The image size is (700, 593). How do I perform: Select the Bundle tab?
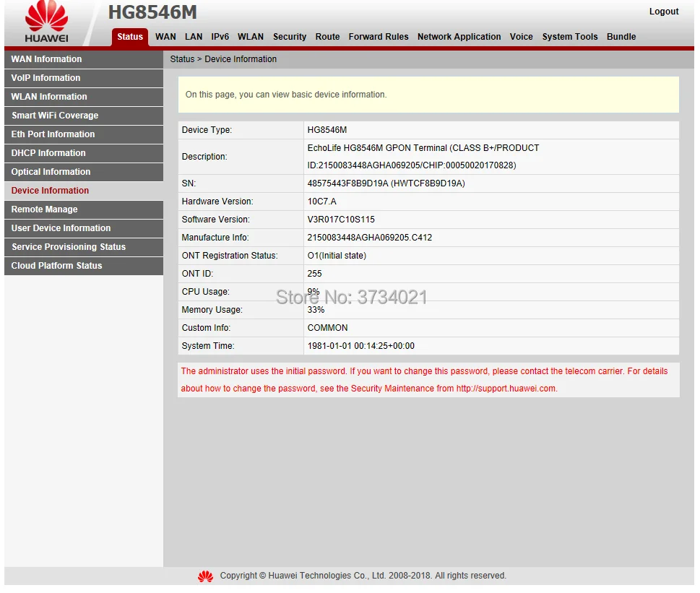(x=621, y=37)
